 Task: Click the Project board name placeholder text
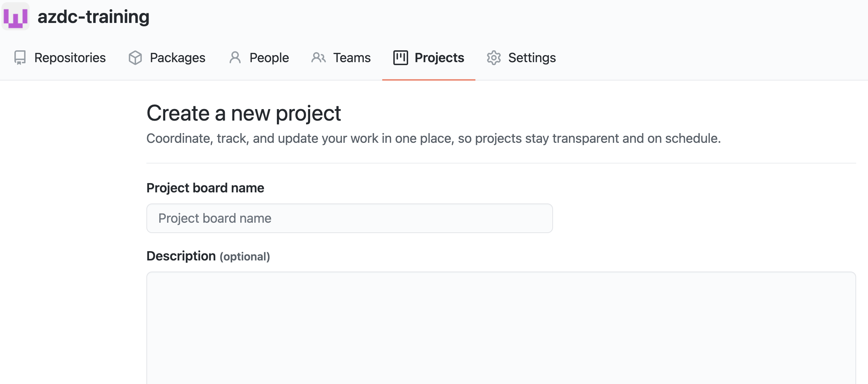214,218
